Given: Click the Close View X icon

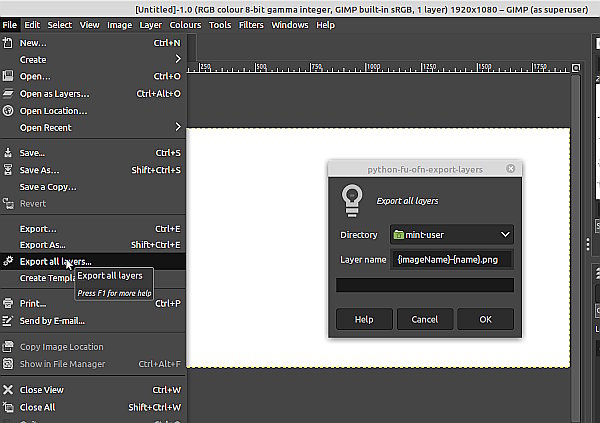Looking at the screenshot, I should (8, 390).
